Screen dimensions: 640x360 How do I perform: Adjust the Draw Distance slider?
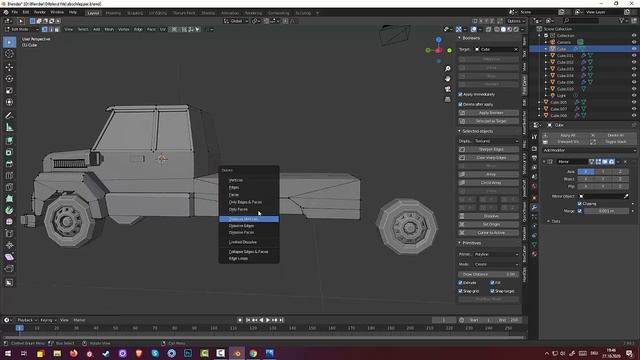click(489, 274)
